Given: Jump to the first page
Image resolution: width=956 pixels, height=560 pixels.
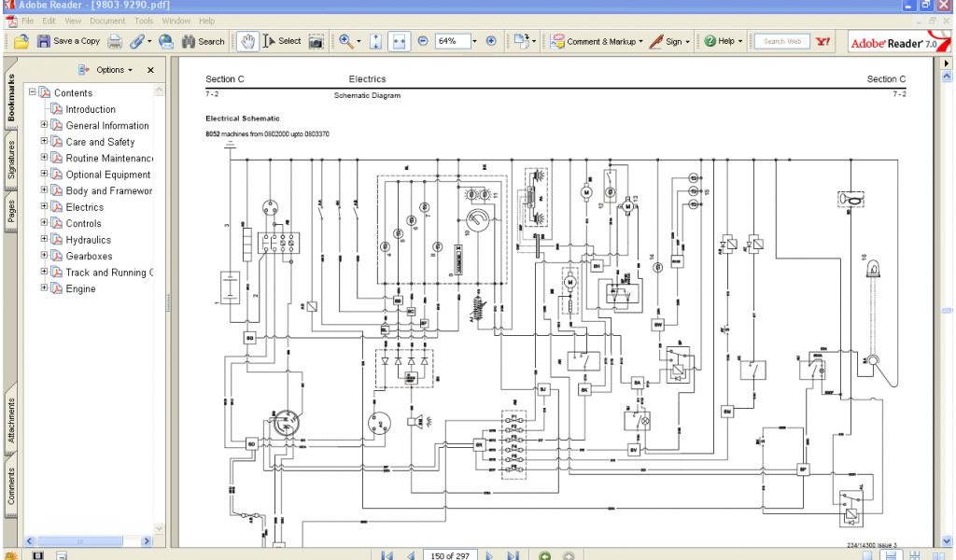Looking at the screenshot, I should click(x=388, y=556).
